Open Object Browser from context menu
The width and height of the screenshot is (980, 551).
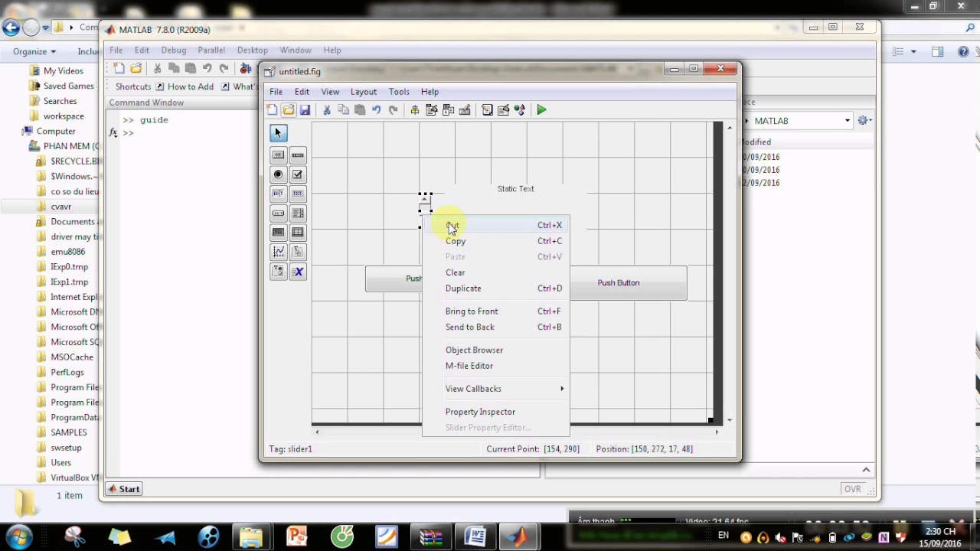pos(496,350)
